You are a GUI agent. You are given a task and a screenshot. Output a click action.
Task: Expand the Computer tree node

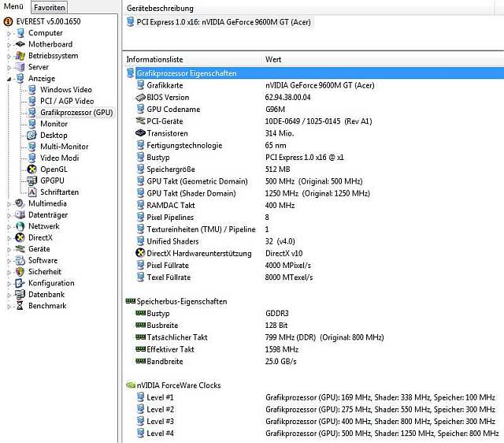pyautogui.click(x=9, y=33)
